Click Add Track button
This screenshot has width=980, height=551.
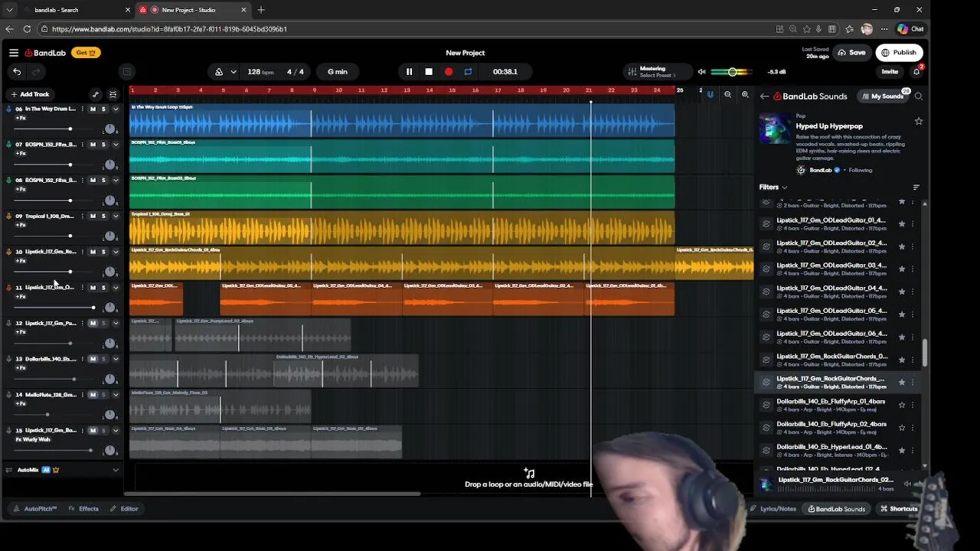30,95
